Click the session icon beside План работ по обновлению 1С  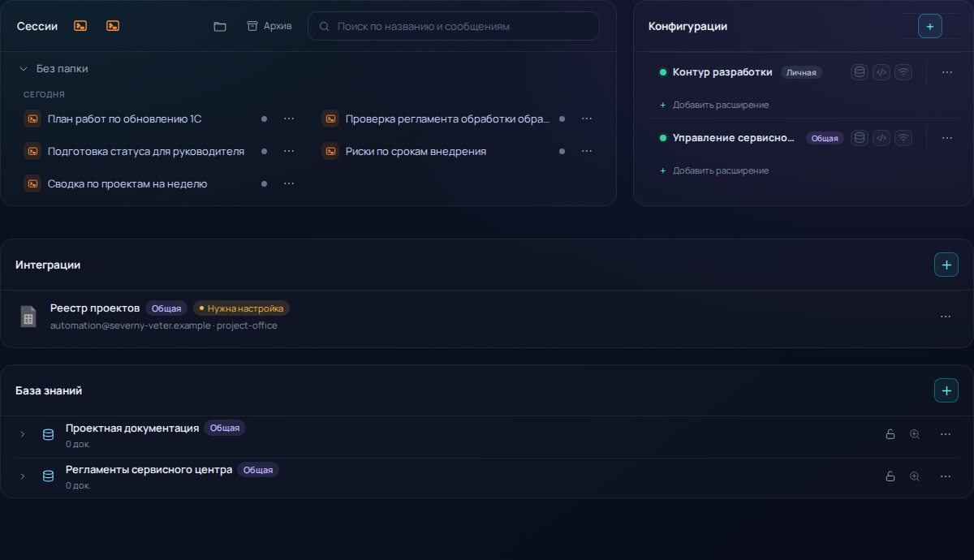coord(32,118)
